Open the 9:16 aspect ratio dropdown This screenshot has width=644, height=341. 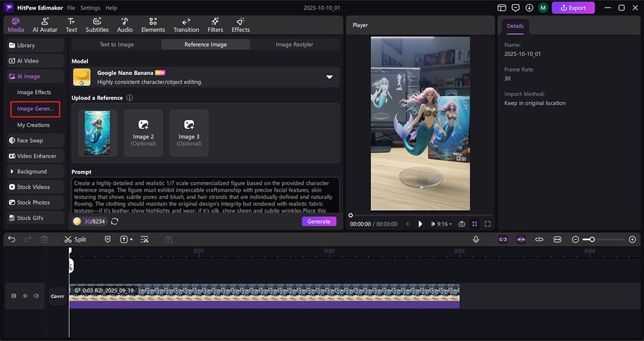443,224
